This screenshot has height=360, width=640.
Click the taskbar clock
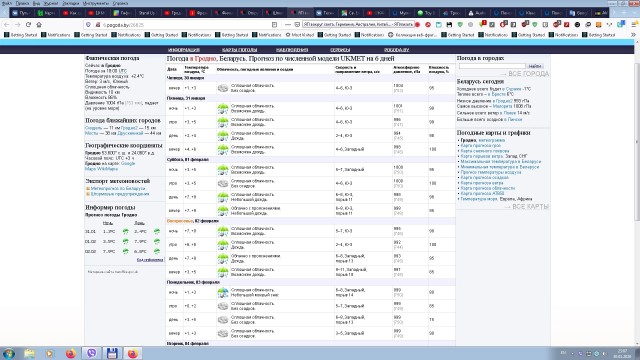point(622,353)
